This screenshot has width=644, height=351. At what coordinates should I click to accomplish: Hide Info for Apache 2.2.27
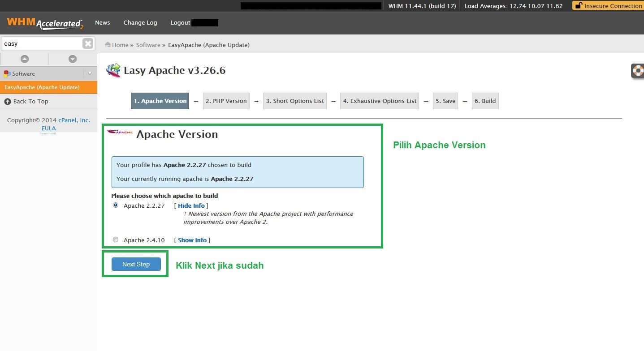coord(191,206)
